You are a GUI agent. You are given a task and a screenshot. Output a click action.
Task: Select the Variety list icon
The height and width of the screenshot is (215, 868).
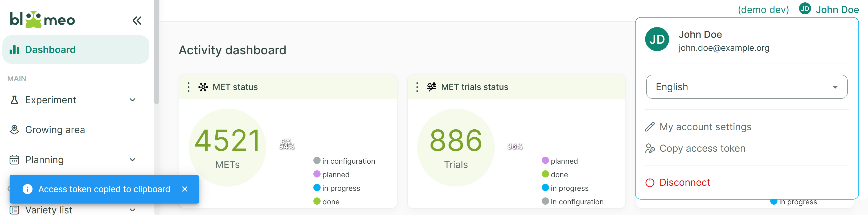pos(14,210)
